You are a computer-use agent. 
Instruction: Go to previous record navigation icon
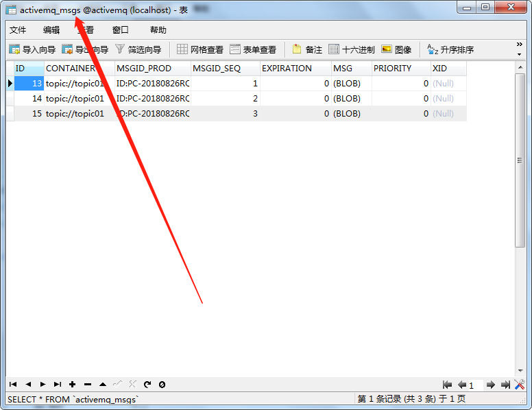coord(28,384)
